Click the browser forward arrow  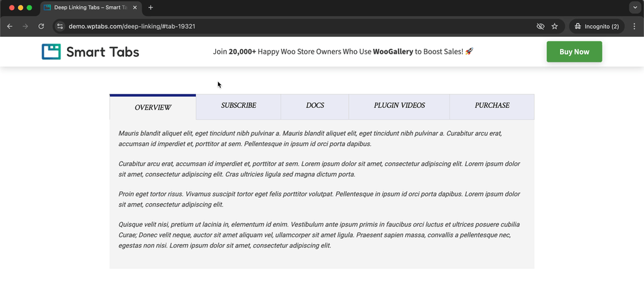(25, 26)
